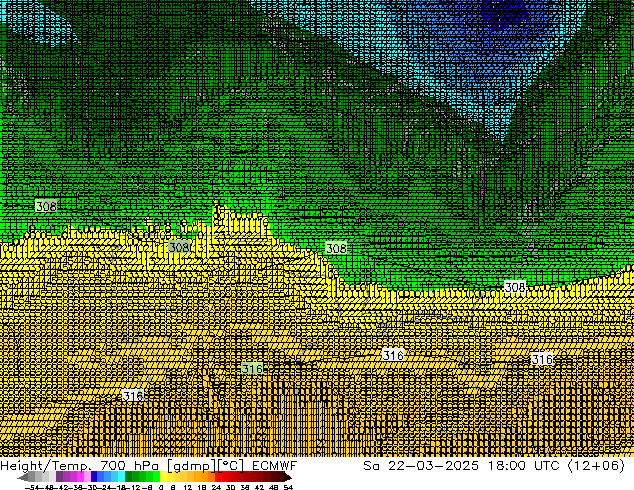Click the 'Height/Temp.' title text
This screenshot has width=634, height=490.
coord(48,465)
